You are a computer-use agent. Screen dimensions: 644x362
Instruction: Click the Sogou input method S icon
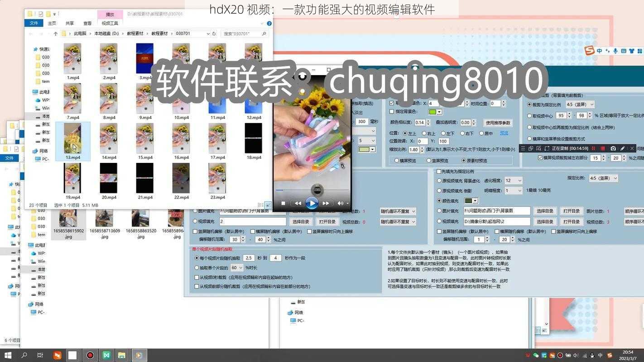pos(589,51)
